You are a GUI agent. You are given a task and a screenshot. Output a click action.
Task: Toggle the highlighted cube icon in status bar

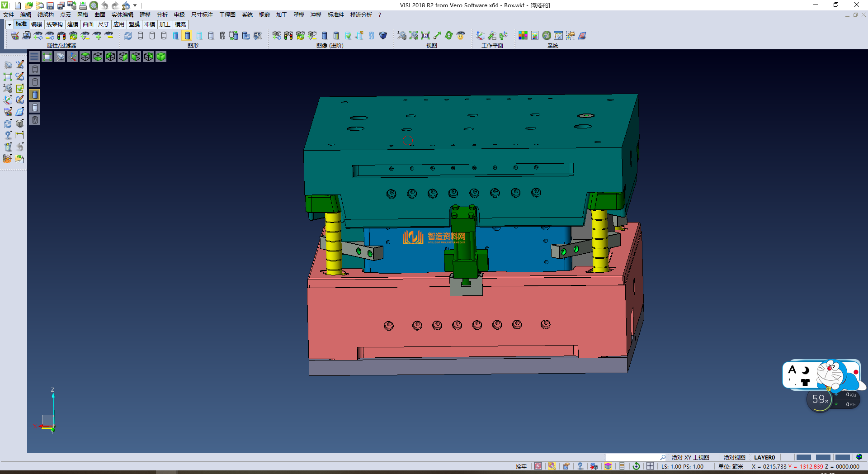[x=608, y=466]
